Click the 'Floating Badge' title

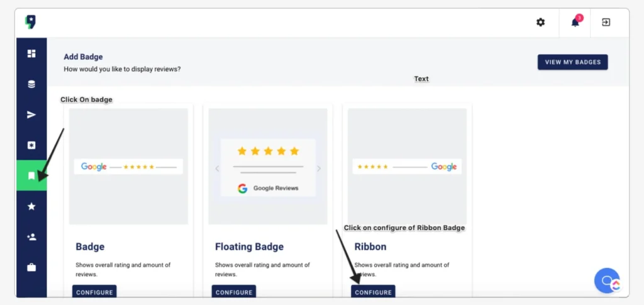[249, 247]
